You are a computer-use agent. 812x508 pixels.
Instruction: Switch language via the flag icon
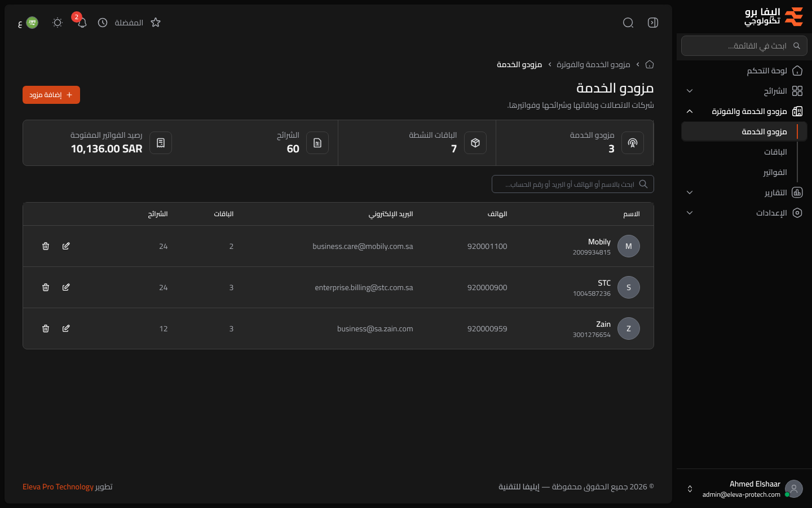(32, 23)
